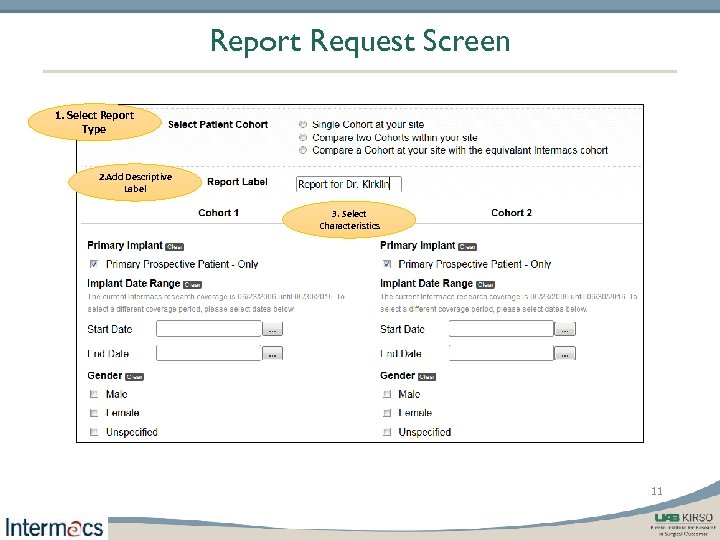Clear Implant Date Range for Cohort 2
Screen dimensions: 720x540
click(x=485, y=285)
